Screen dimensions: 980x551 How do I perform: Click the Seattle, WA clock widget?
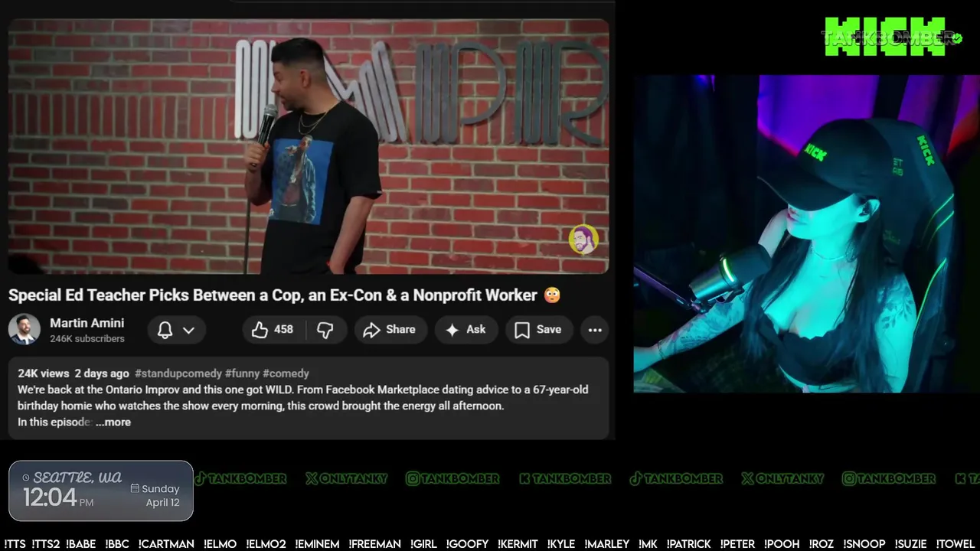coord(101,491)
